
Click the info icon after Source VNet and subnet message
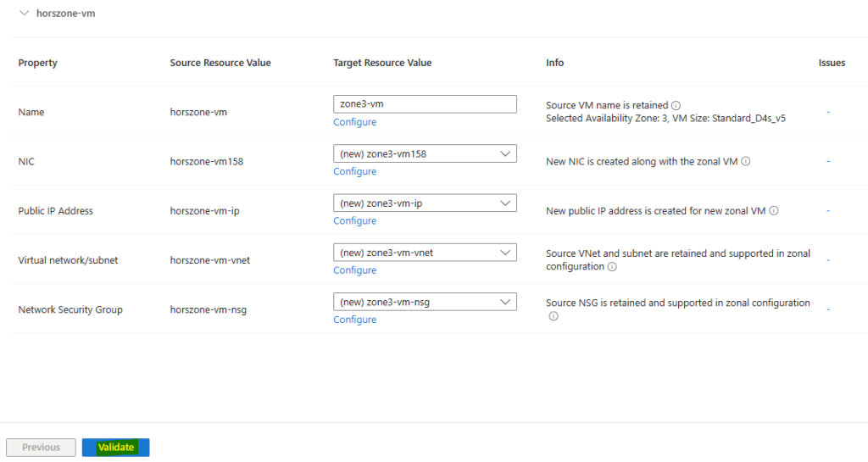point(612,267)
